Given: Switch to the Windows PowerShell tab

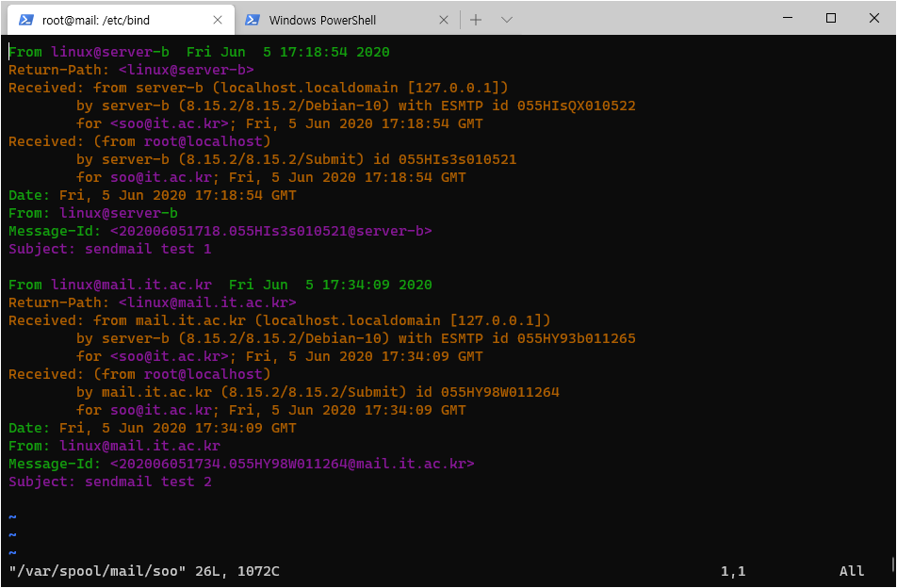Looking at the screenshot, I should pos(346,20).
